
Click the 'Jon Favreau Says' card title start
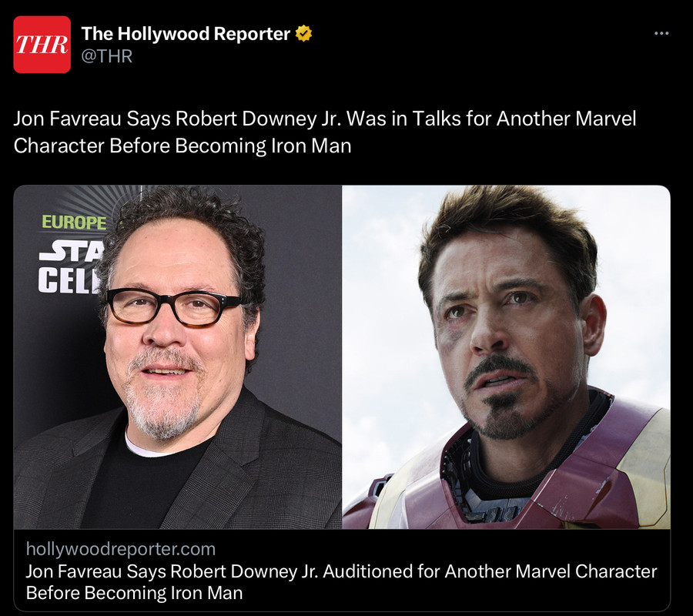point(95,571)
